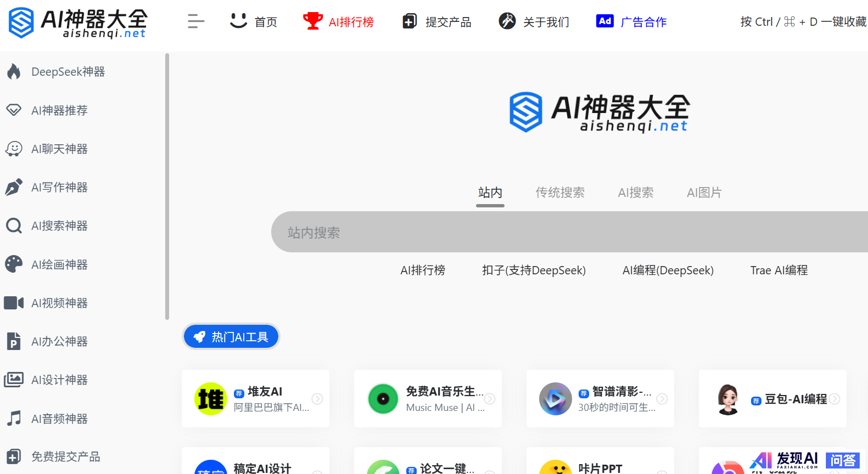The height and width of the screenshot is (474, 868).
Task: Click the smiley face icon beside 首页
Action: coord(238,21)
